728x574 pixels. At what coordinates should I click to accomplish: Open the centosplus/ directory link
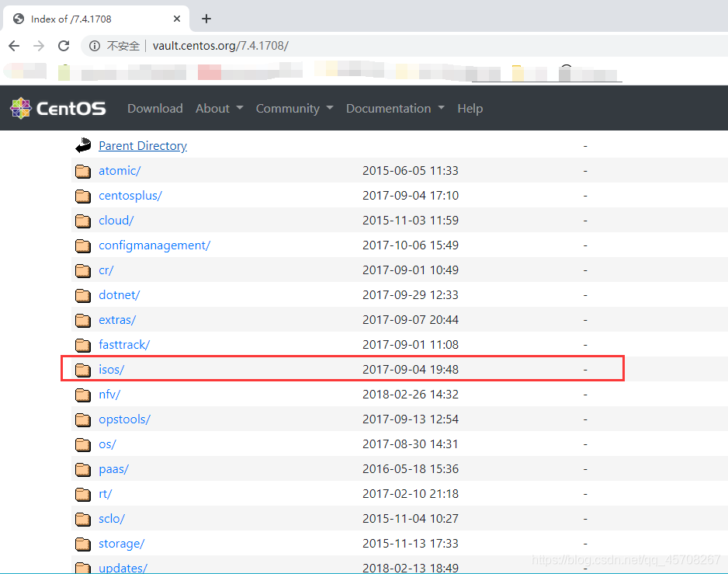[x=130, y=196]
